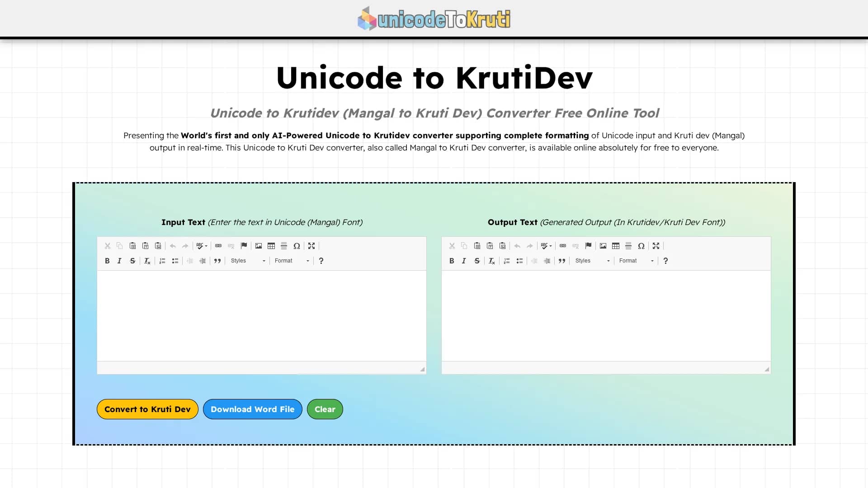This screenshot has width=868, height=488.
Task: Insert a table in the Input editor
Action: coord(271,246)
